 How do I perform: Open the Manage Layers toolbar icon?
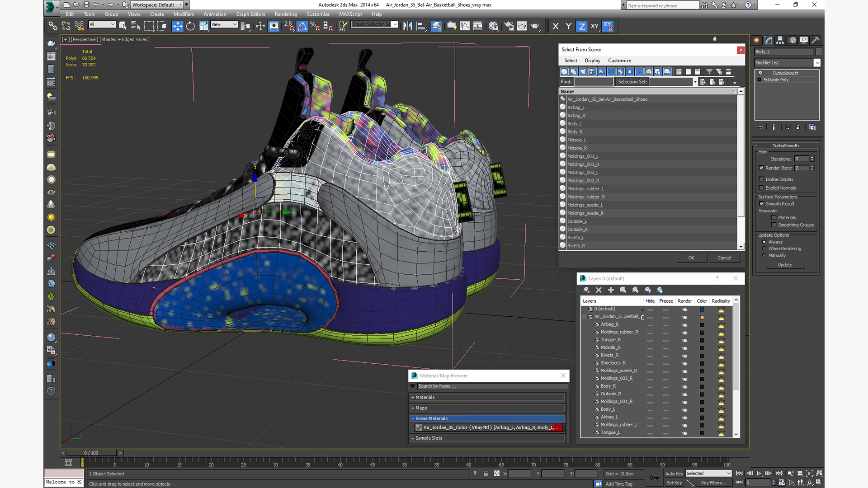point(436,26)
